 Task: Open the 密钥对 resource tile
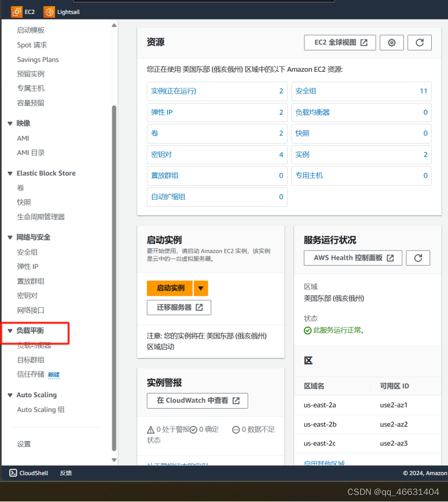(217, 154)
